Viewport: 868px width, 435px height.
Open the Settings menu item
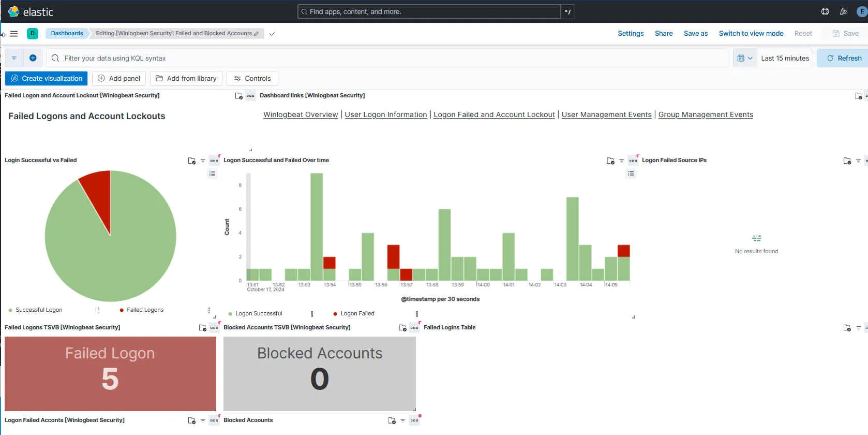(631, 33)
